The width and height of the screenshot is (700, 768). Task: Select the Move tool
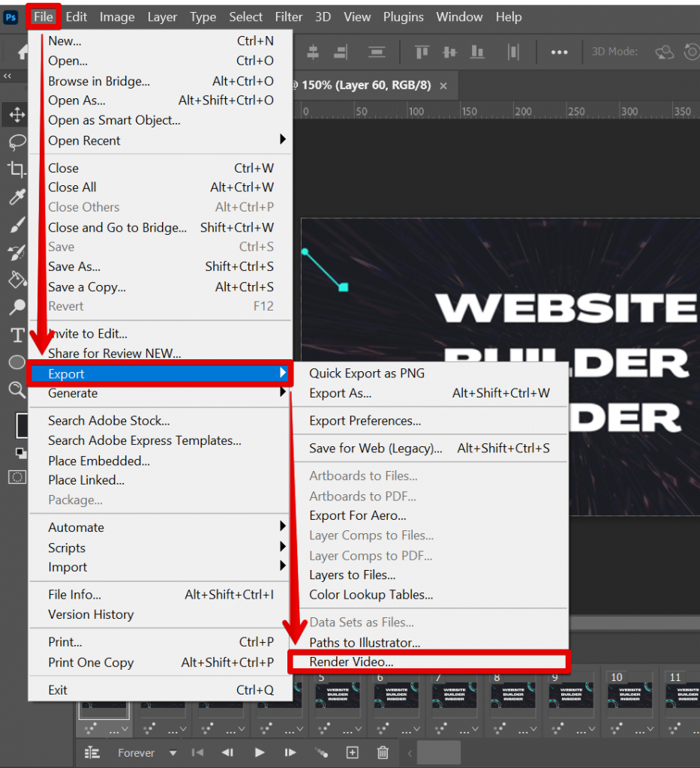coord(17,115)
